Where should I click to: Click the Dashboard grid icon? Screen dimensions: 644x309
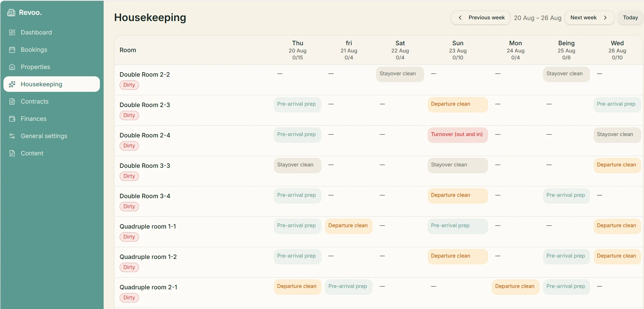click(x=12, y=32)
